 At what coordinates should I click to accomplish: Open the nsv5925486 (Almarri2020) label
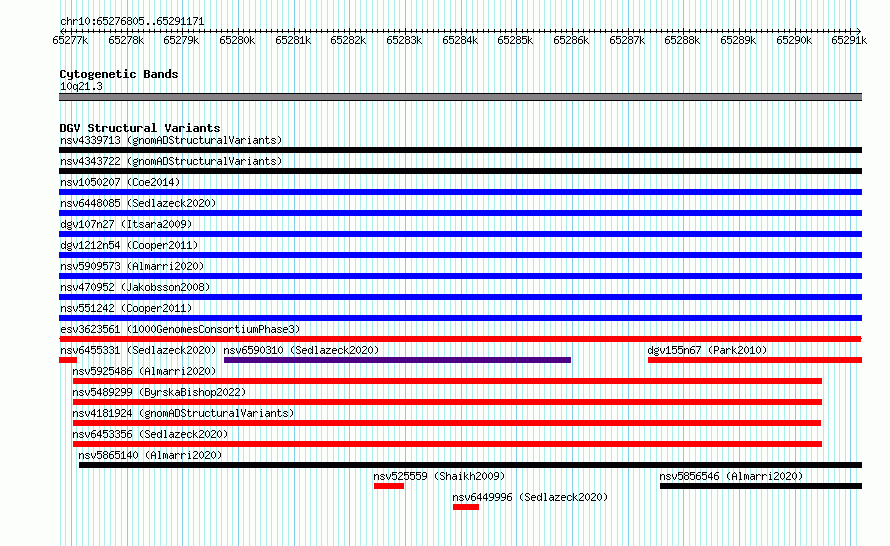coord(144,371)
